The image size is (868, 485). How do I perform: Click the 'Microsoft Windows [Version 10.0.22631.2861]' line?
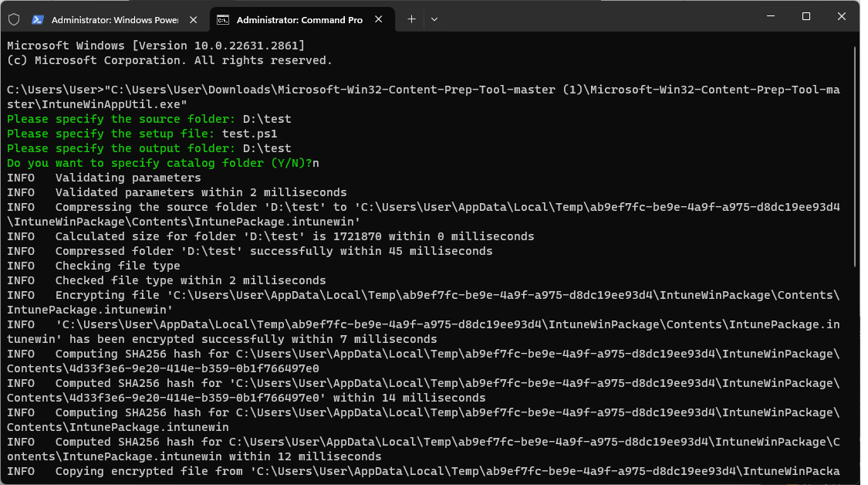click(x=156, y=46)
